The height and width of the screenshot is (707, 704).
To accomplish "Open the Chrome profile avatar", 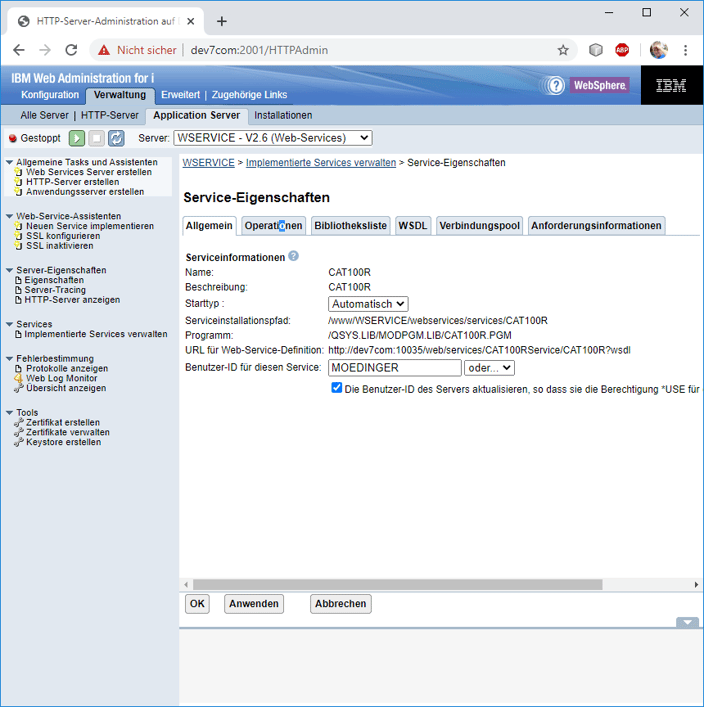I will pos(659,50).
